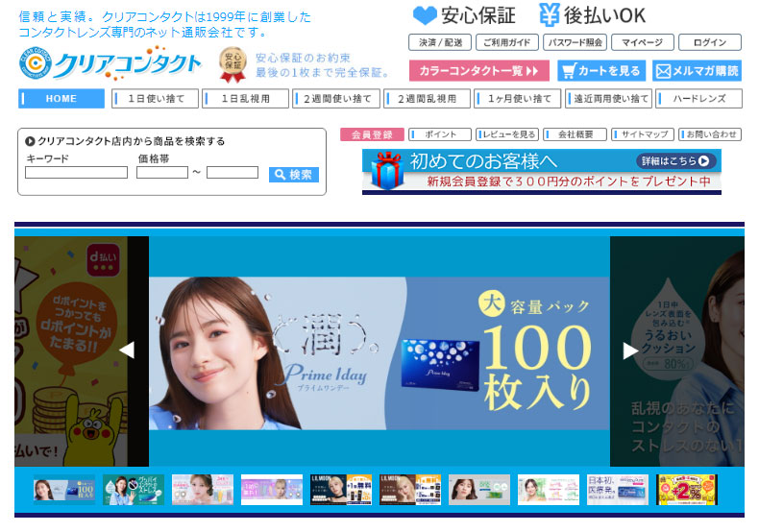Click the 検索 search button

click(x=294, y=175)
